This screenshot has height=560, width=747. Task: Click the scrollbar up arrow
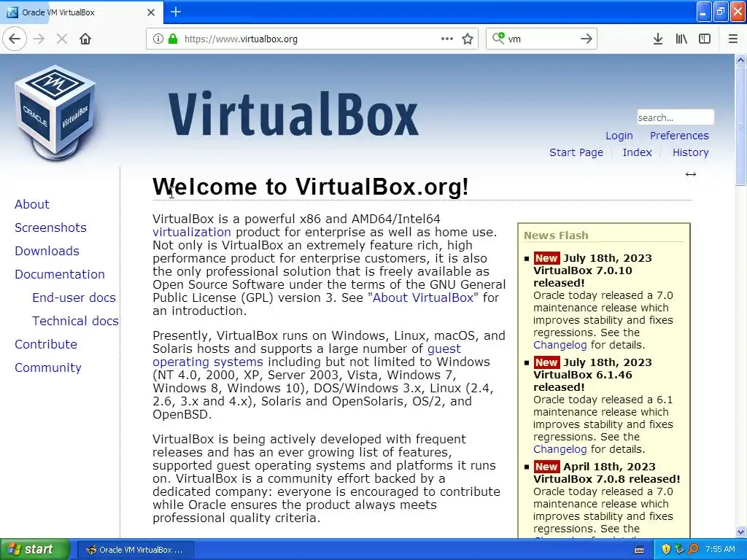coord(740,60)
